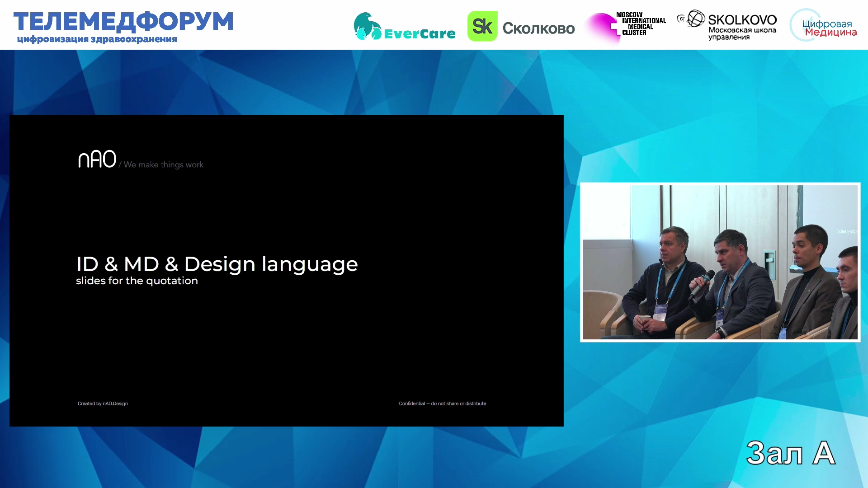Click the цифровизация здравоохранения subtitle

(x=97, y=39)
